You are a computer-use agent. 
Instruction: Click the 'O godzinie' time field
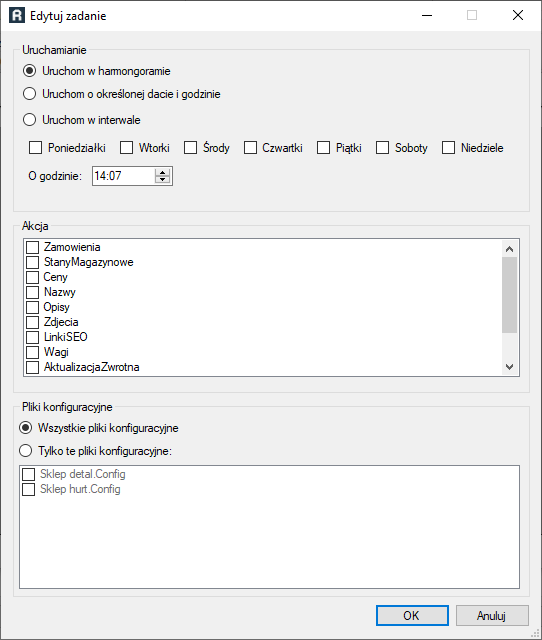coord(123,176)
